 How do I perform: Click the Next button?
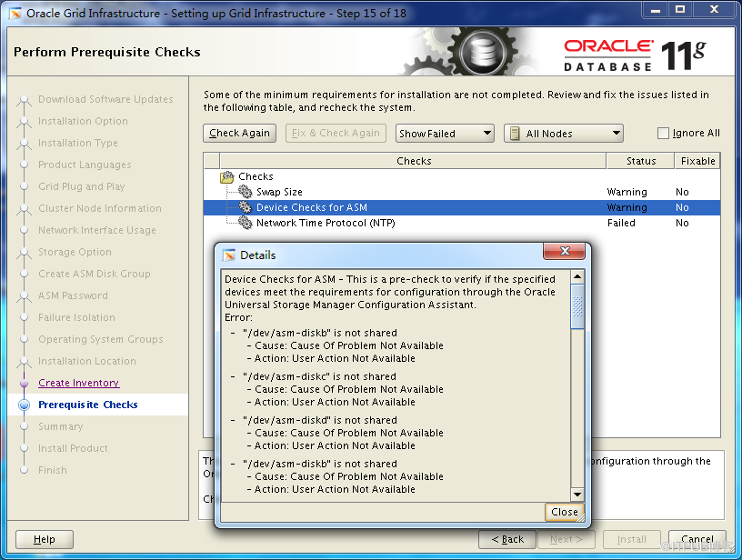[566, 539]
